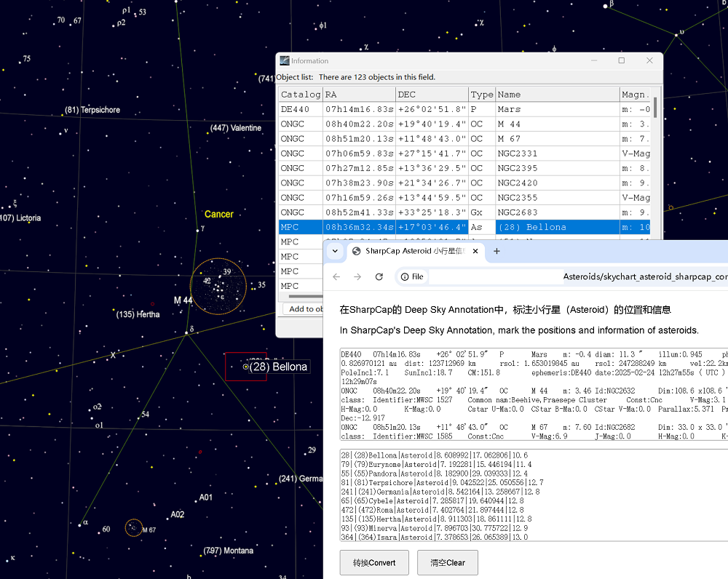Image resolution: width=728 pixels, height=579 pixels.
Task: Sort object list by RA column header
Action: point(359,95)
